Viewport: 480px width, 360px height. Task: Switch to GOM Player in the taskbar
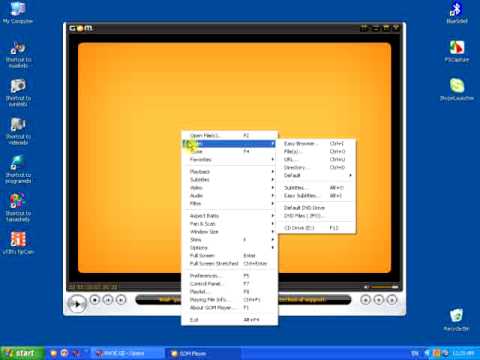(202, 353)
